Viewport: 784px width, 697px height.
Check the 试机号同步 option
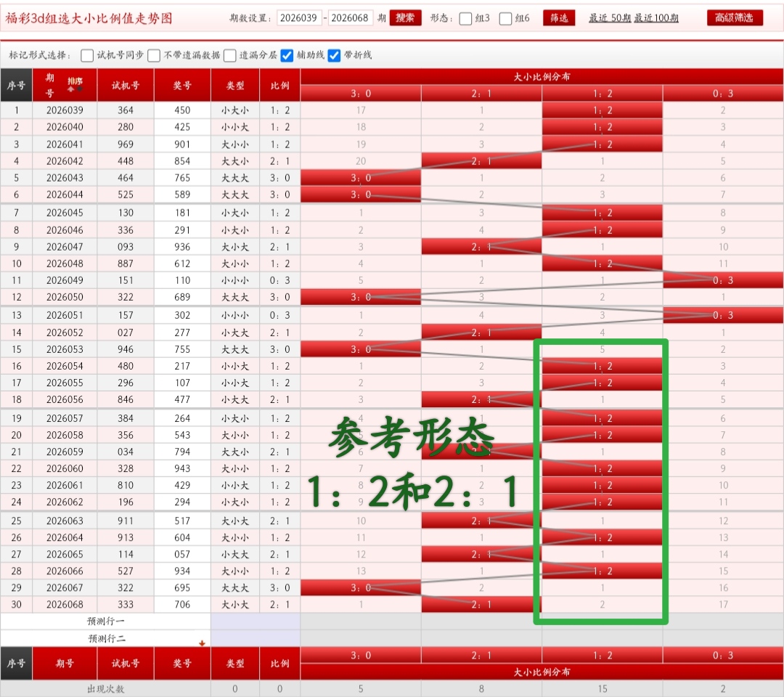[x=87, y=55]
